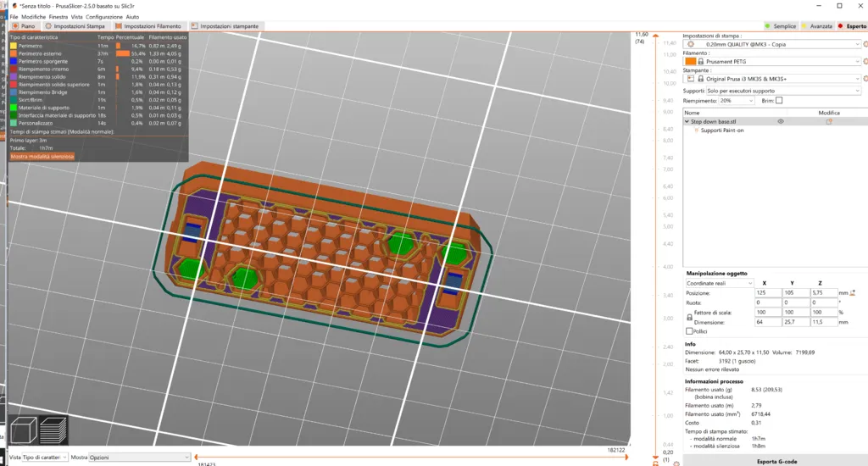
Task: Switch to the Piano tab
Action: pos(24,26)
